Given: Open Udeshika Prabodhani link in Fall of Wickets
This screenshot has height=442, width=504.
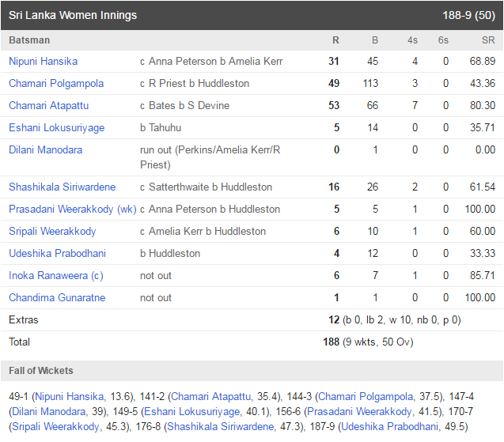Looking at the screenshot, I should click(389, 427).
